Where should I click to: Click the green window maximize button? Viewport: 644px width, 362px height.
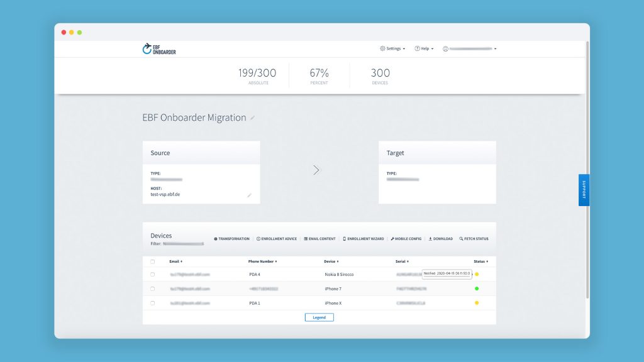(80, 33)
